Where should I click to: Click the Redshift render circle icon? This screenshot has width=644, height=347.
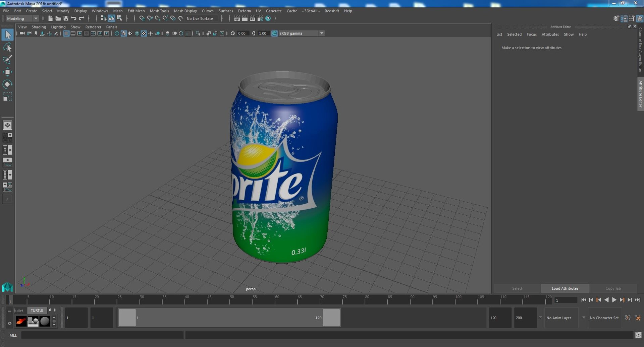click(268, 18)
